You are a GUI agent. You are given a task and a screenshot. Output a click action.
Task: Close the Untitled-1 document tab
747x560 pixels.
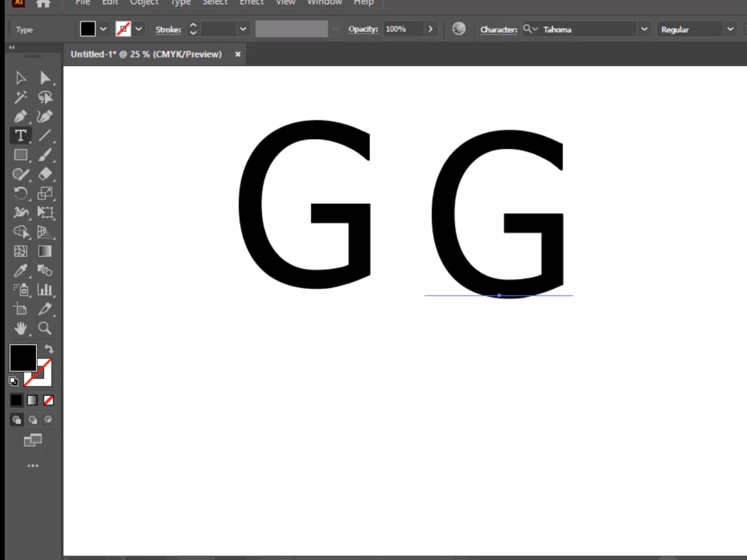238,54
